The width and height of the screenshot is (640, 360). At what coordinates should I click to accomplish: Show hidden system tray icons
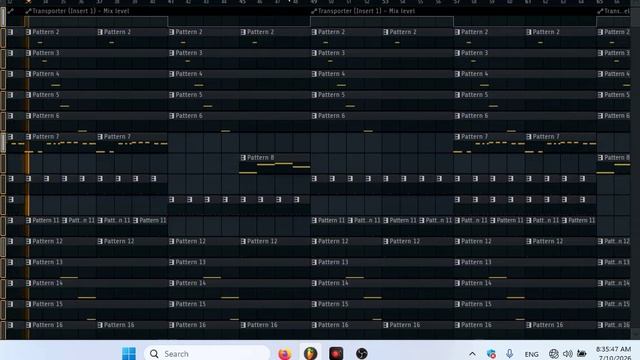click(x=472, y=354)
